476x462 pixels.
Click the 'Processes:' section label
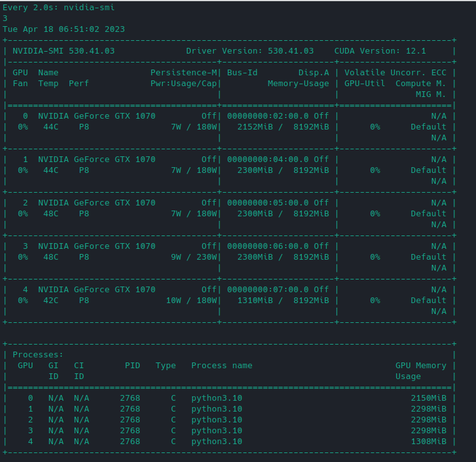pos(38,355)
